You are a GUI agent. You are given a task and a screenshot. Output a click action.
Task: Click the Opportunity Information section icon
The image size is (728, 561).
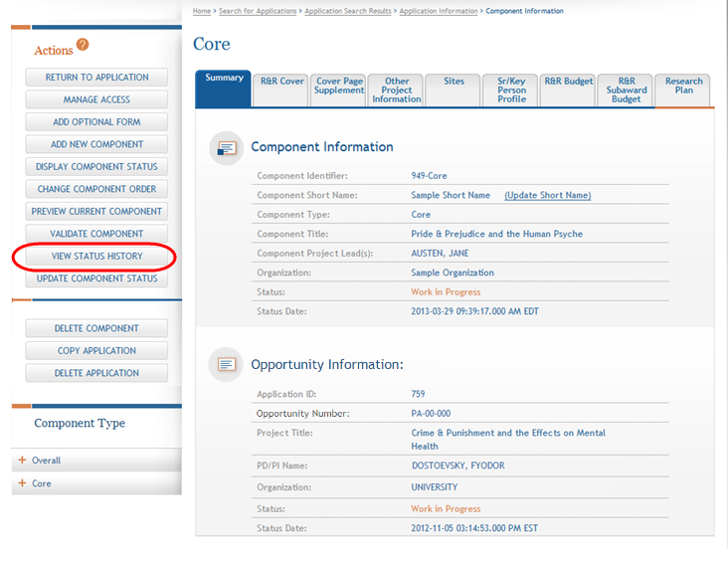point(226,365)
